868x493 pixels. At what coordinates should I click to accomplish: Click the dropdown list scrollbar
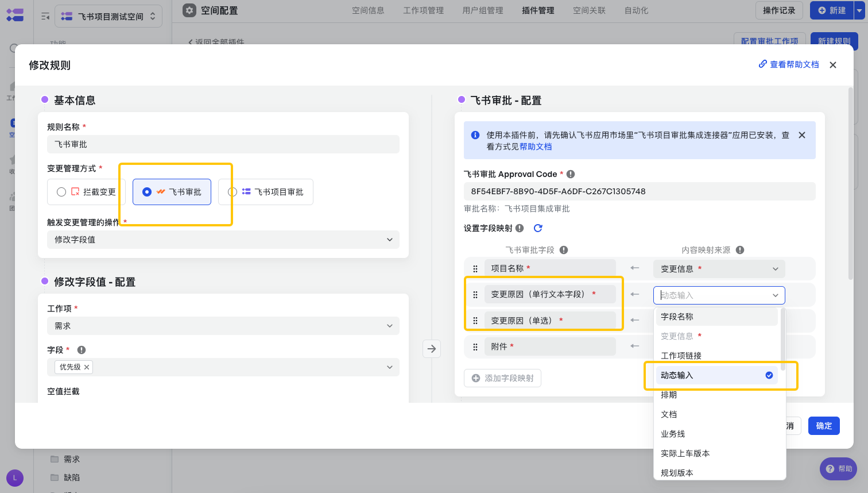pyautogui.click(x=782, y=339)
